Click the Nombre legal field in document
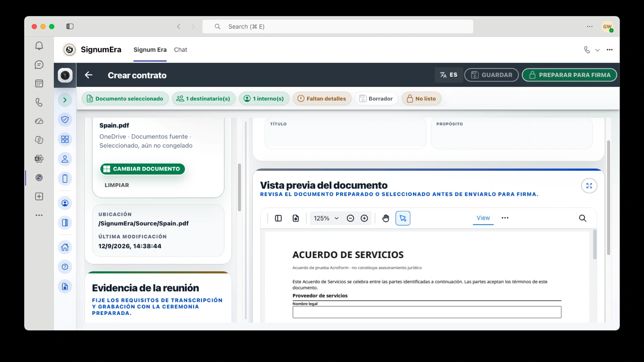 [x=427, y=312]
